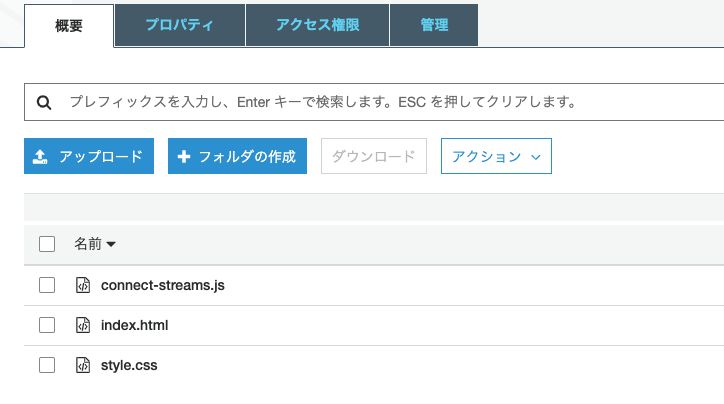Select the index.html row checkbox
724x404 pixels.
pyautogui.click(x=47, y=325)
